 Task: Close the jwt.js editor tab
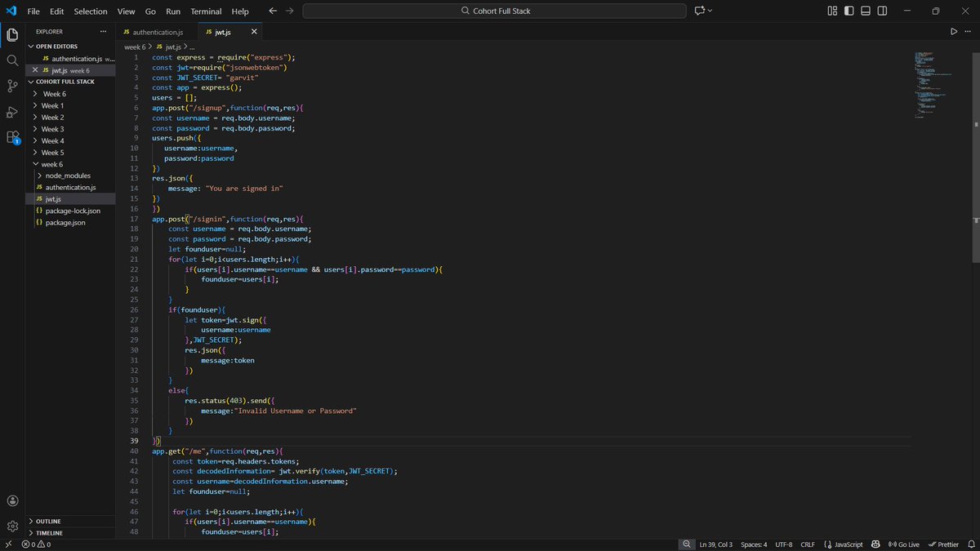point(254,32)
